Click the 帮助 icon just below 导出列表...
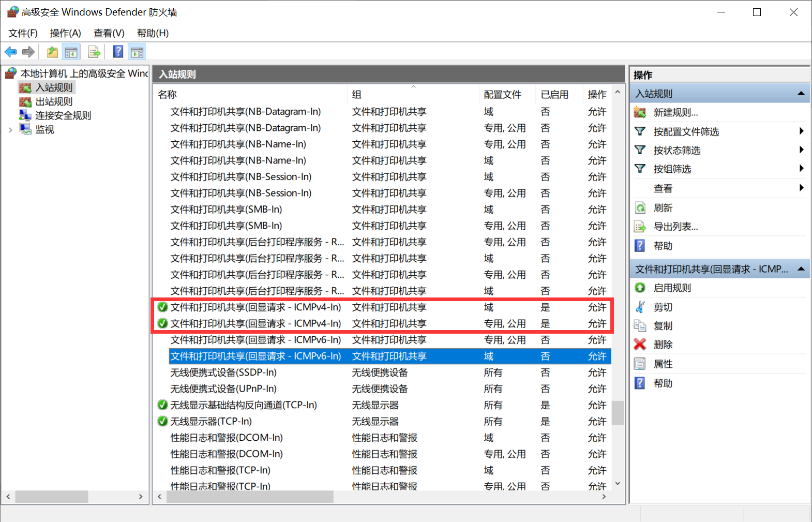 640,246
